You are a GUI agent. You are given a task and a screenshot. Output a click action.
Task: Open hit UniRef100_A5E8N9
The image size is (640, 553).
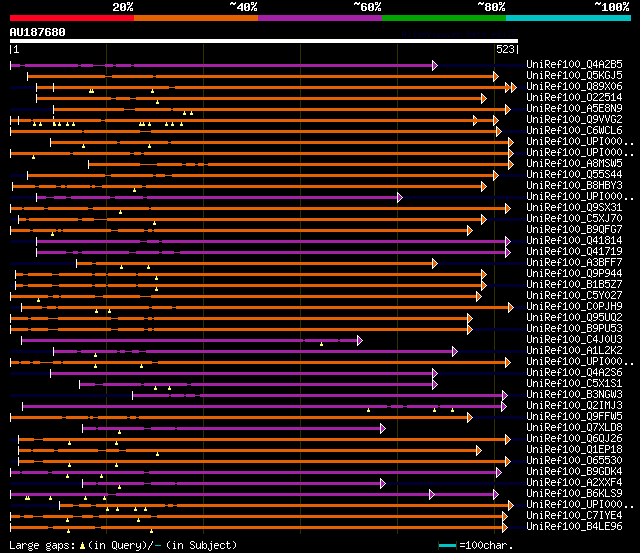point(574,108)
